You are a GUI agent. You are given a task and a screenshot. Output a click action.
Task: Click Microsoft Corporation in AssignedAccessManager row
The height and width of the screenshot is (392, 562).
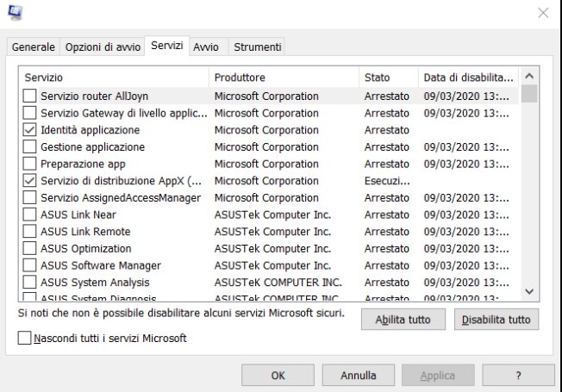(266, 198)
